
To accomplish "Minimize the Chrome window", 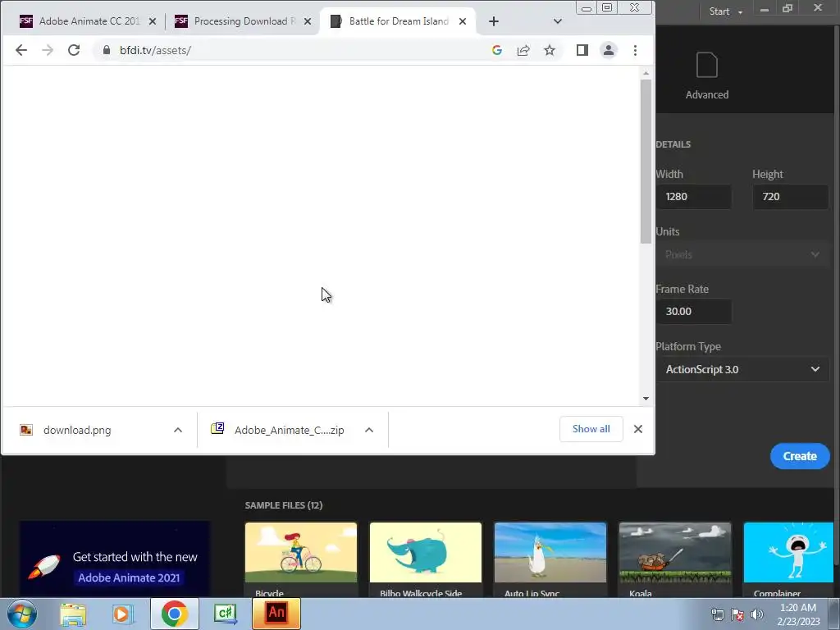I will click(x=587, y=8).
